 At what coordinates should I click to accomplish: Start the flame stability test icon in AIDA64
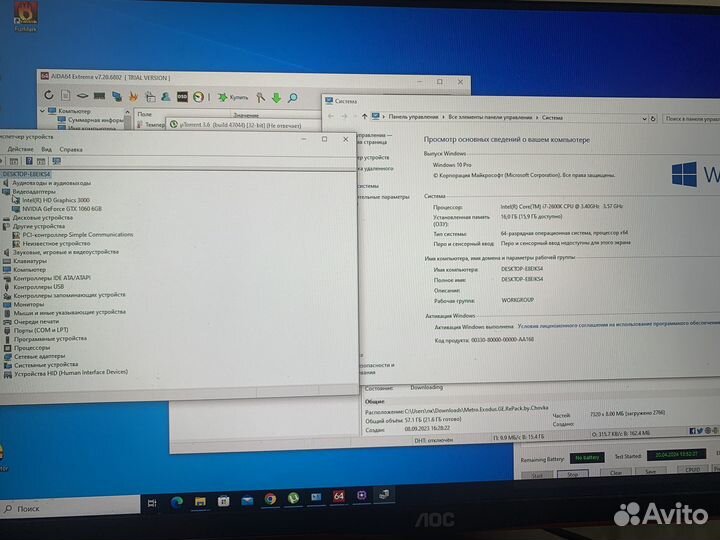coord(134,96)
